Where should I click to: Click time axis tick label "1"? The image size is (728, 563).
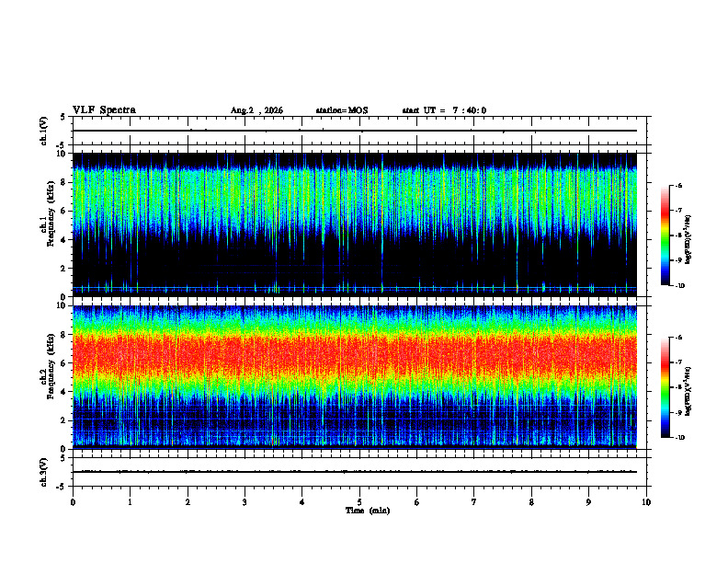click(130, 502)
